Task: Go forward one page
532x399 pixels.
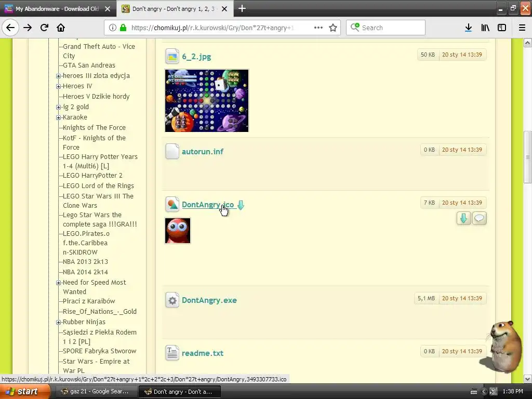Action: [x=28, y=28]
